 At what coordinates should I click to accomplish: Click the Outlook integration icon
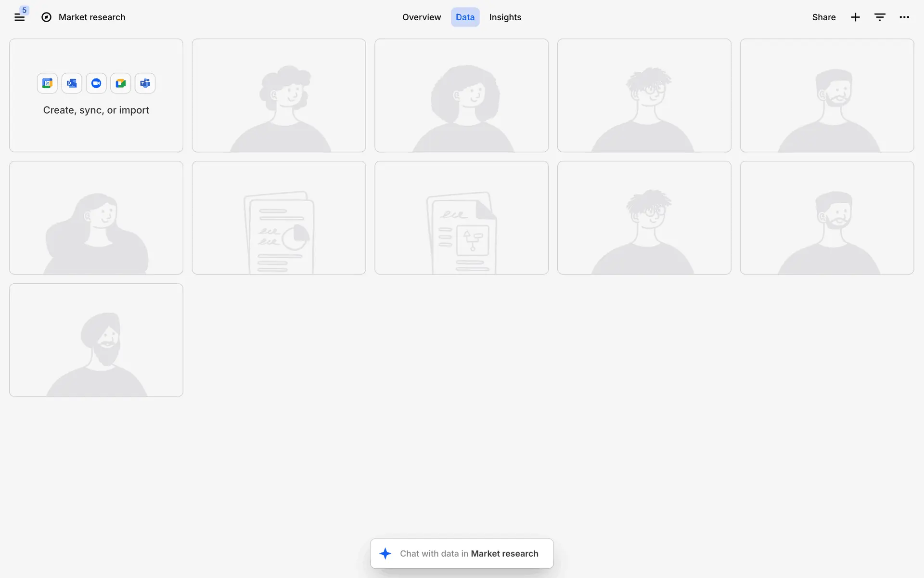coord(72,83)
